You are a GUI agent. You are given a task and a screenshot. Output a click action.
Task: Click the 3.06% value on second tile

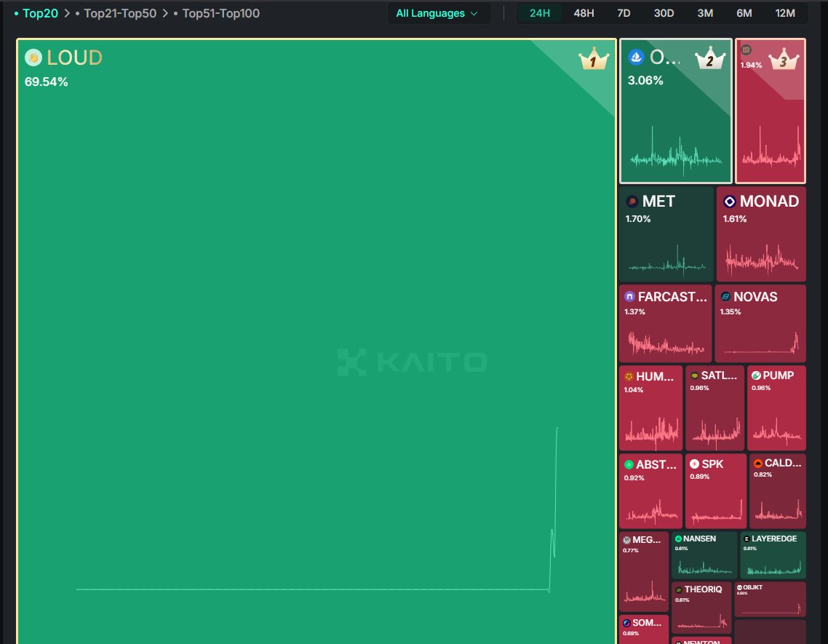click(645, 80)
